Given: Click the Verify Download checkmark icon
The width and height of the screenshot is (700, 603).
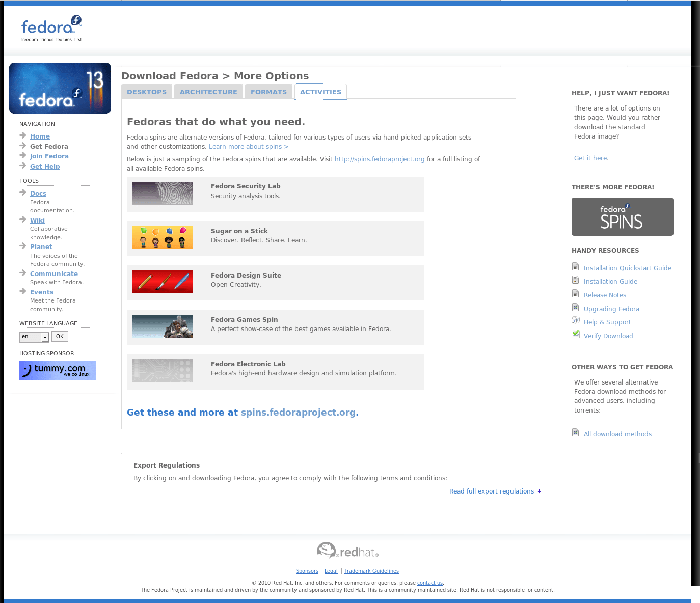Looking at the screenshot, I should click(576, 334).
